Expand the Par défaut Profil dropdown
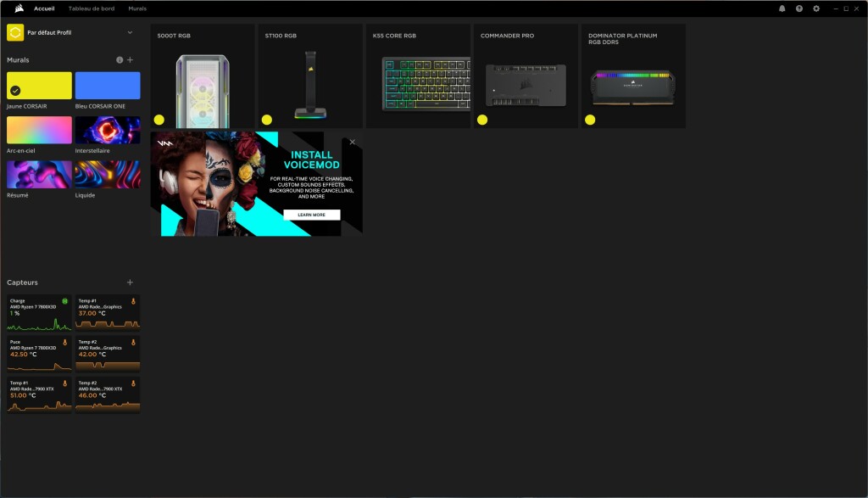This screenshot has height=498, width=868. pyautogui.click(x=130, y=33)
